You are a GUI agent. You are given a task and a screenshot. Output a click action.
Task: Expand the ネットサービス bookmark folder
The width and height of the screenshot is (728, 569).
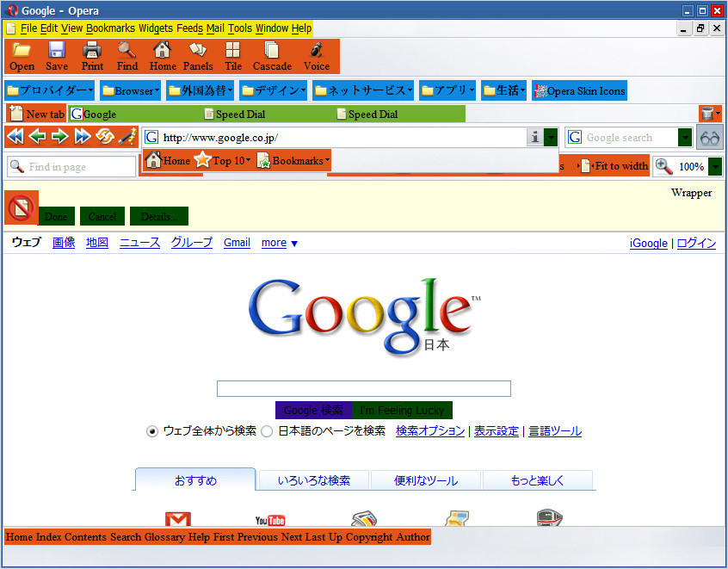[x=363, y=91]
